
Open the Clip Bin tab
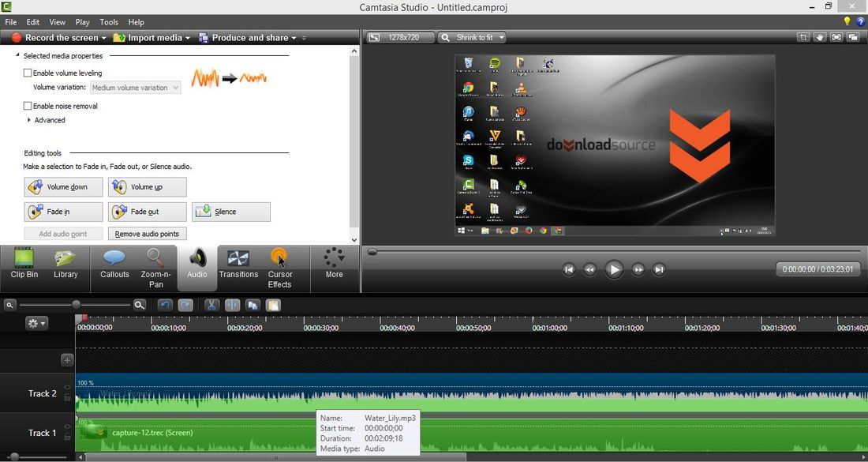coord(24,264)
